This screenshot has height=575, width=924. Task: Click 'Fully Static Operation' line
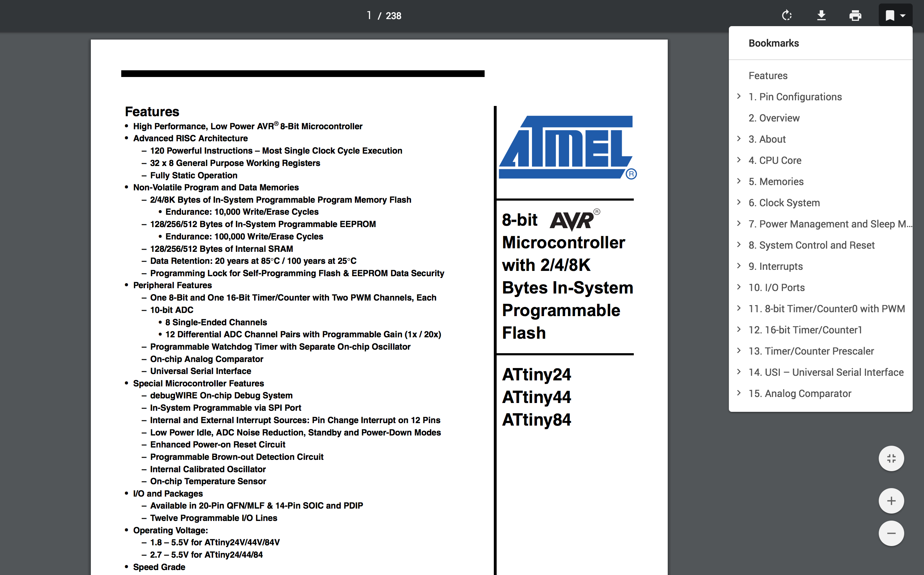coord(194,175)
